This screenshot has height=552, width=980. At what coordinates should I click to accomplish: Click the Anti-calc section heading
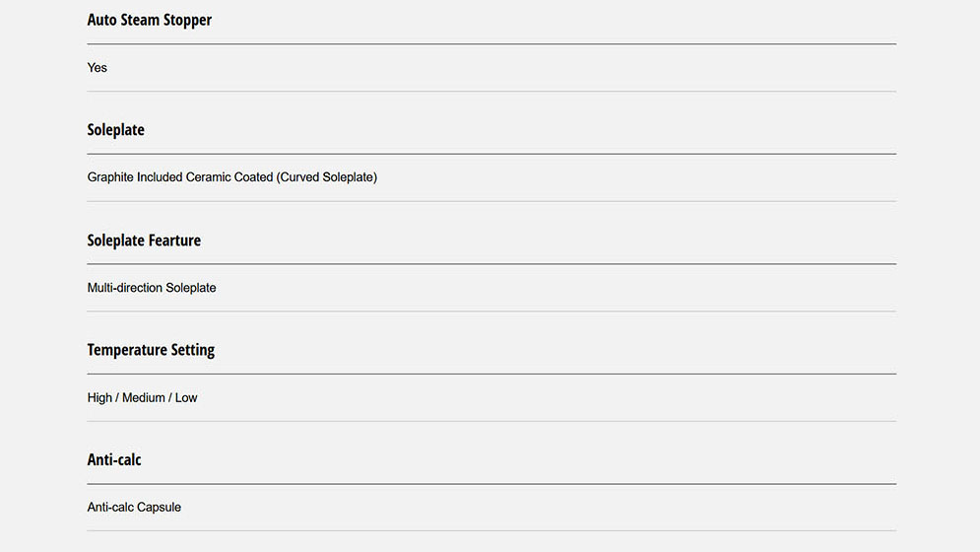[114, 460]
